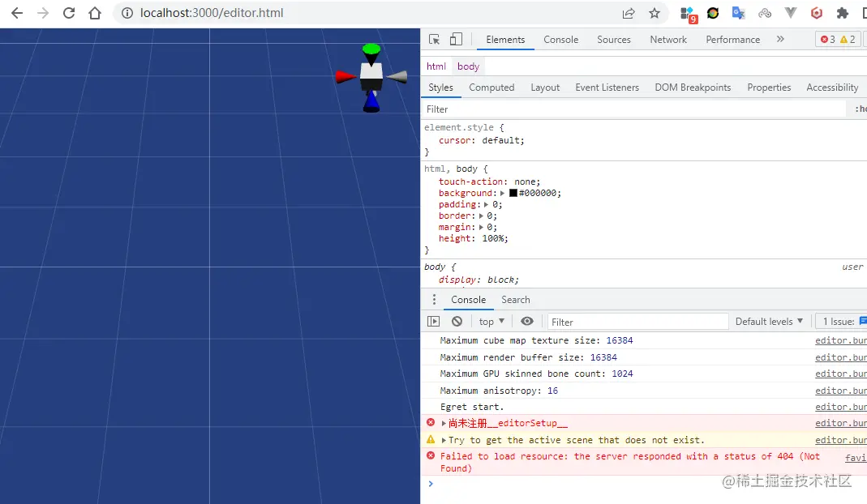
Task: Click the black #000000 background color swatch
Action: click(x=513, y=193)
